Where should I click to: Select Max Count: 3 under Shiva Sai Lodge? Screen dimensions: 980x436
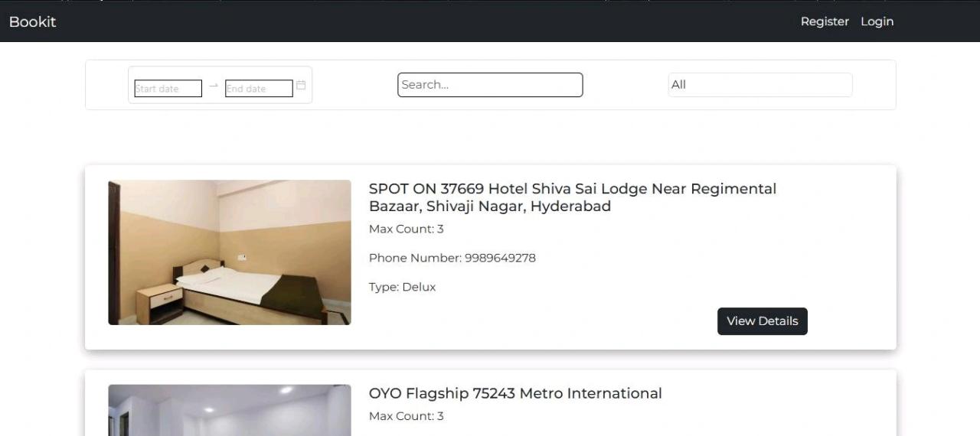pos(406,229)
